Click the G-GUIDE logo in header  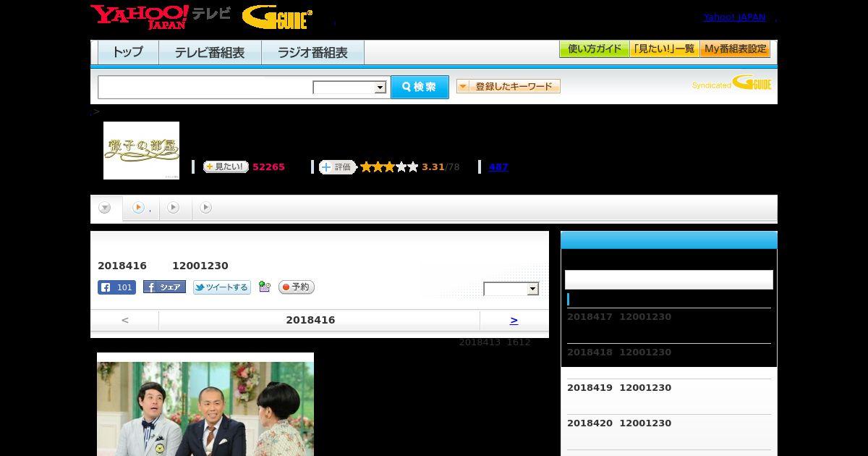277,17
